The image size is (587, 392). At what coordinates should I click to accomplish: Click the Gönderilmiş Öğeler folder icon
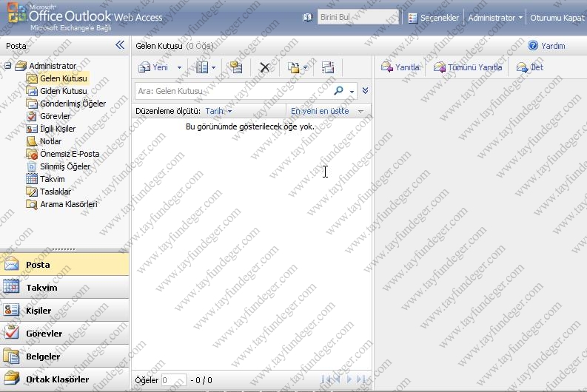(x=32, y=104)
